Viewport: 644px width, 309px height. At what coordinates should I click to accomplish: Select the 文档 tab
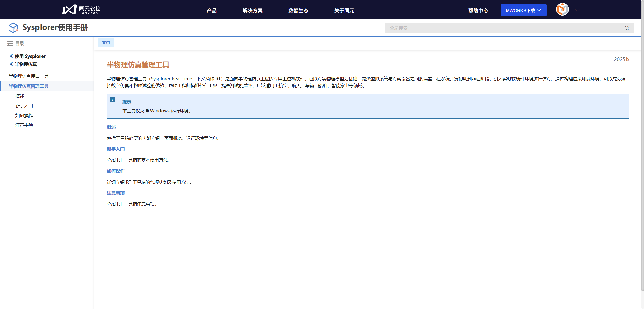(x=106, y=42)
